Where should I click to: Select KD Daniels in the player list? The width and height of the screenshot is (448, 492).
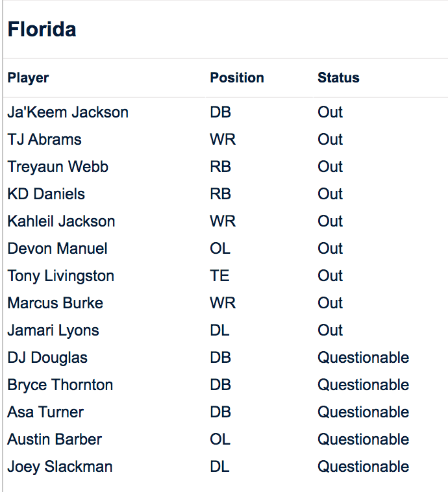point(46,194)
